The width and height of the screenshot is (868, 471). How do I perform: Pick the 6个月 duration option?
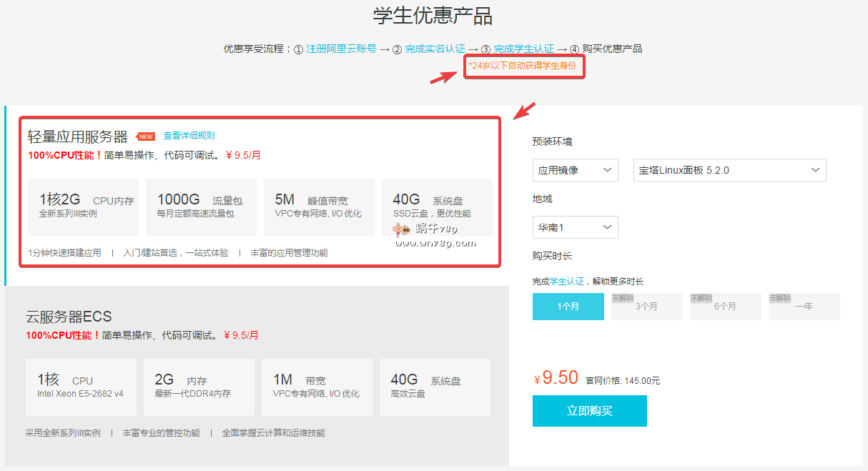click(725, 307)
